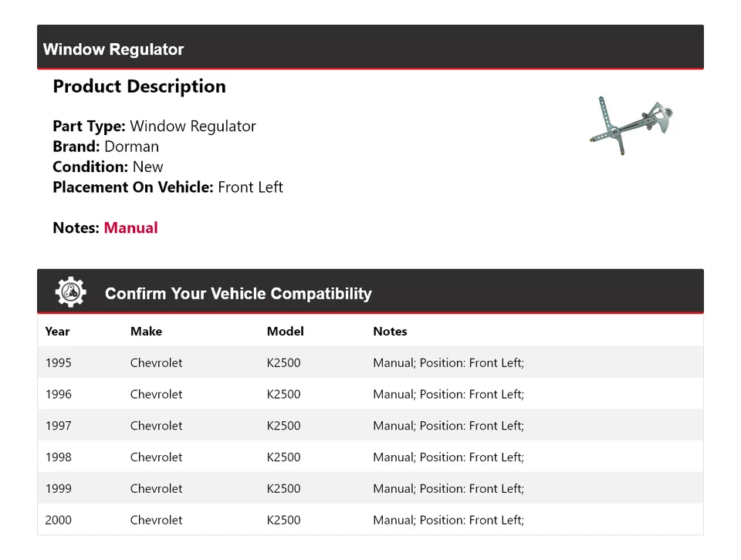Click the Confirm Your Vehicle Compatibility heading
The image size is (741, 560).
click(x=238, y=294)
